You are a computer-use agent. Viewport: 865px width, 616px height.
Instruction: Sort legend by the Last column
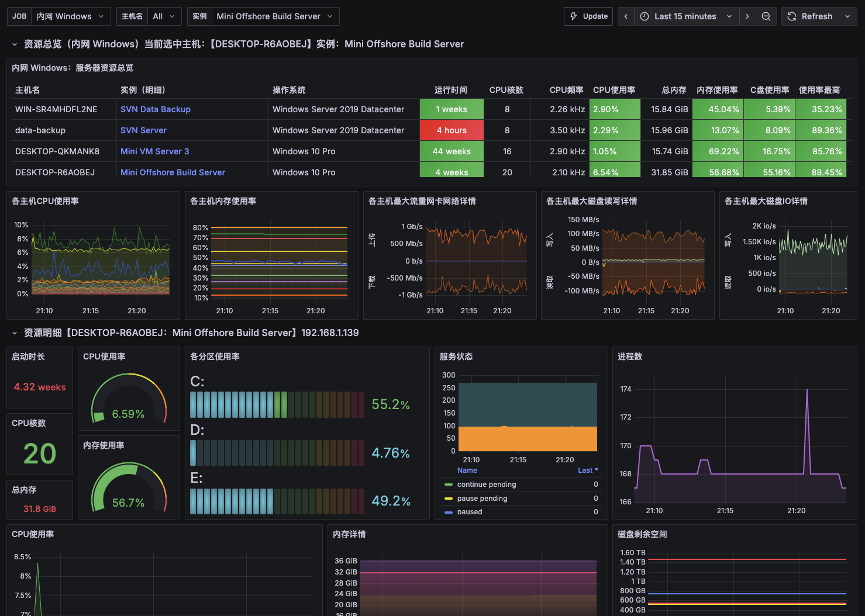coord(588,470)
